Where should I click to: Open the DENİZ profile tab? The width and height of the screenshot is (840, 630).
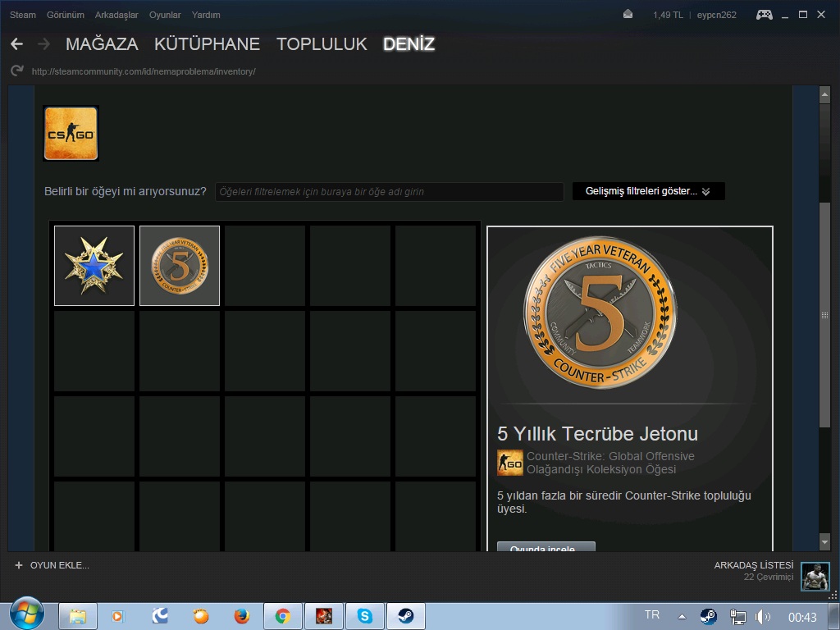click(x=409, y=44)
